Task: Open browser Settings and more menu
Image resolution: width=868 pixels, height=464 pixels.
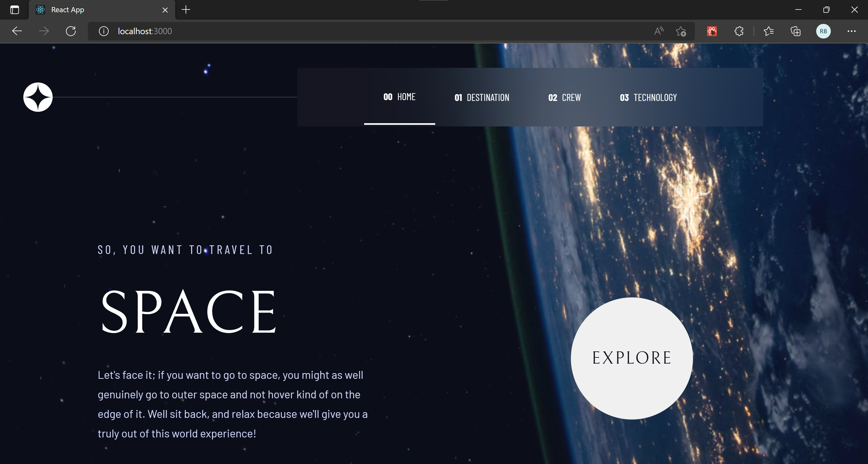Action: tap(851, 31)
